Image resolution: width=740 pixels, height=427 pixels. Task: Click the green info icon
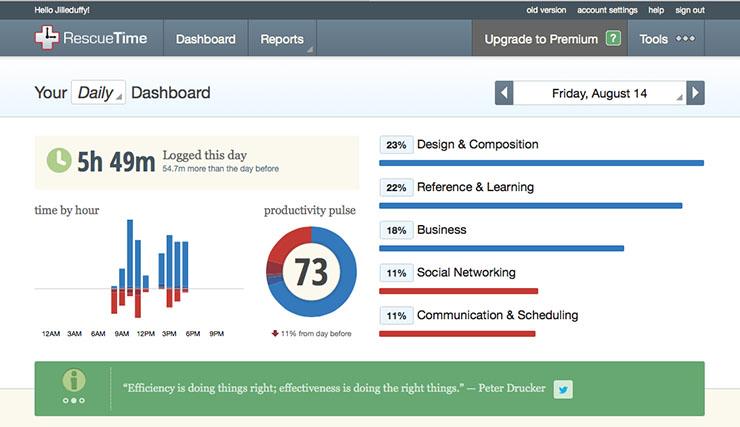click(x=73, y=380)
